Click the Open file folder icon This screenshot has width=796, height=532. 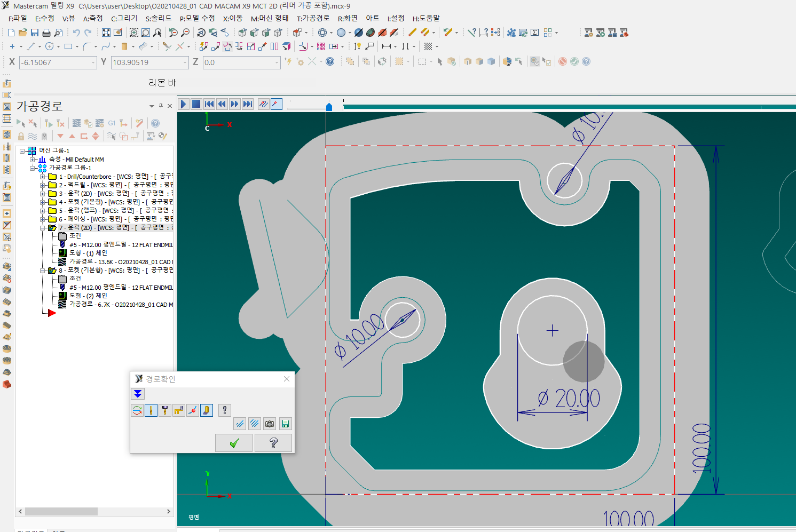[x=22, y=33]
